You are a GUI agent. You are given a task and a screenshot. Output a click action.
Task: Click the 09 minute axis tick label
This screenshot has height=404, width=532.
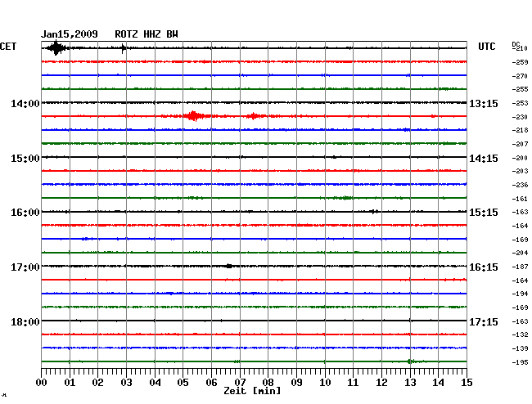[296, 382]
